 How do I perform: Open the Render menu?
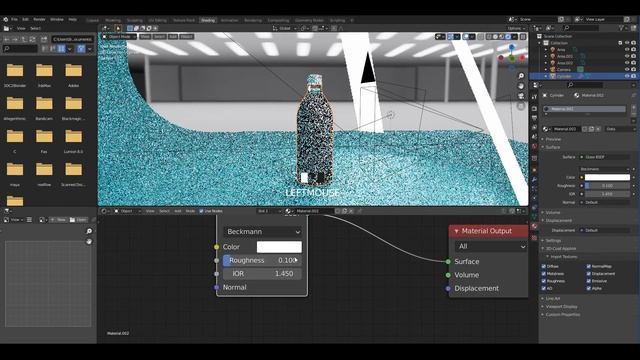click(40, 19)
